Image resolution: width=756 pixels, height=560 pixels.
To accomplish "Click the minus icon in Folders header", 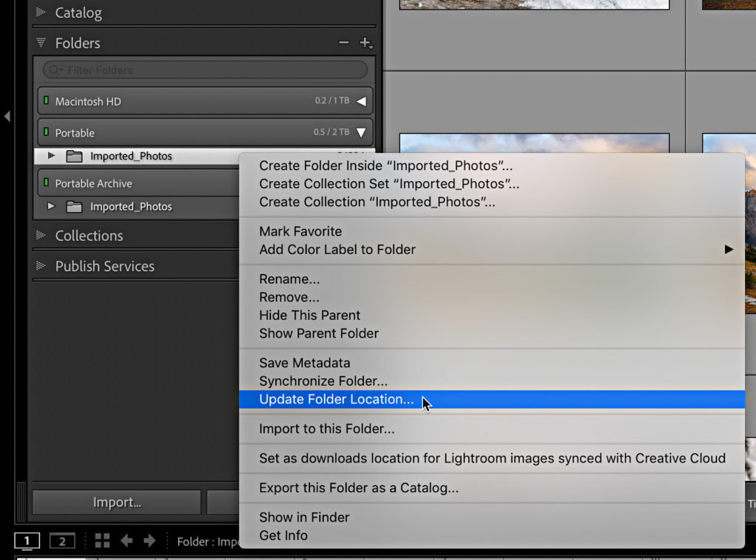I will [x=343, y=43].
